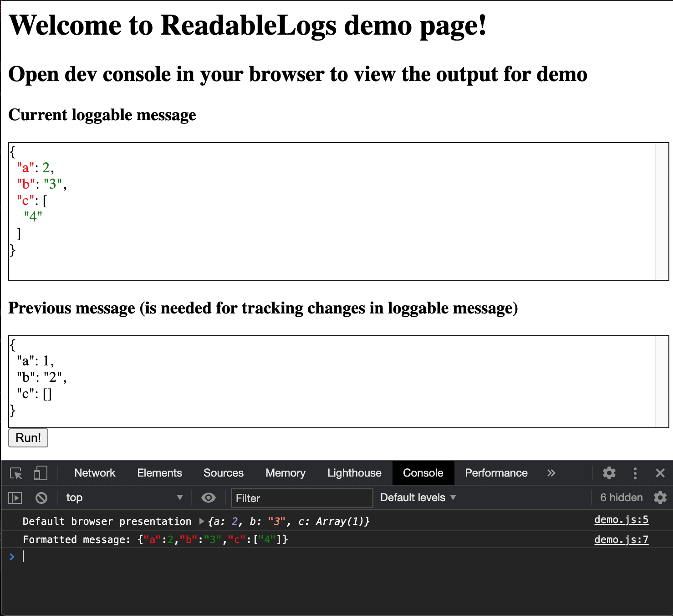Open the top JavaScript context dropdown

(124, 498)
